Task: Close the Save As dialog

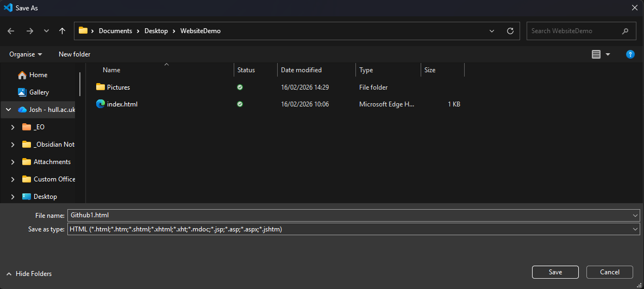Action: point(635,8)
